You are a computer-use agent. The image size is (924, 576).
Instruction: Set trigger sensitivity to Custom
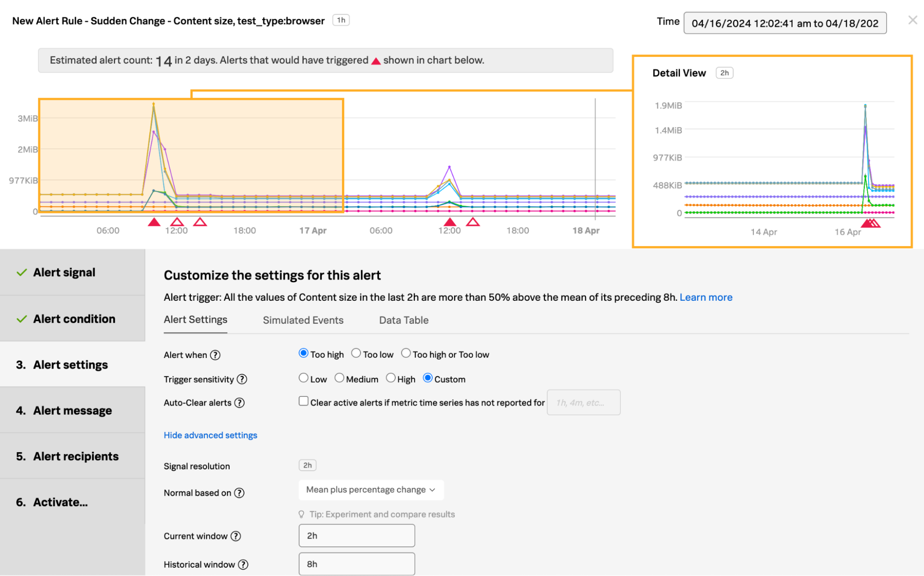pyautogui.click(x=428, y=378)
